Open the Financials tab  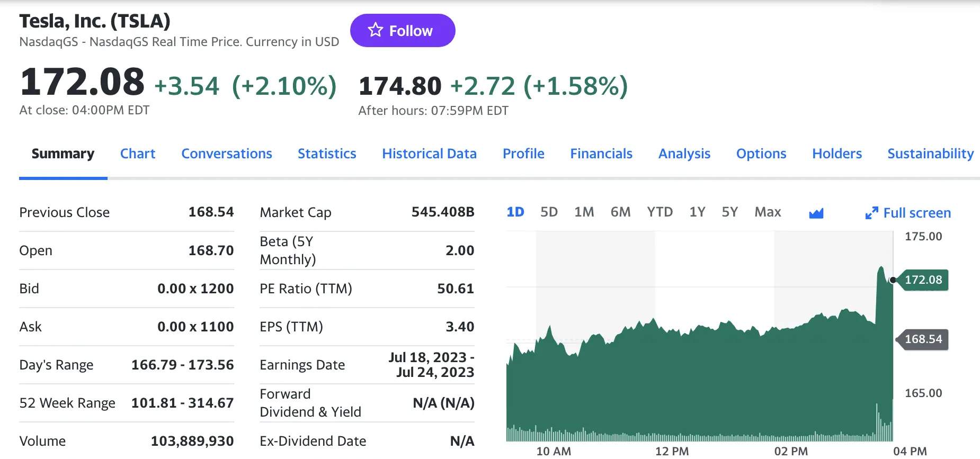[x=601, y=154]
